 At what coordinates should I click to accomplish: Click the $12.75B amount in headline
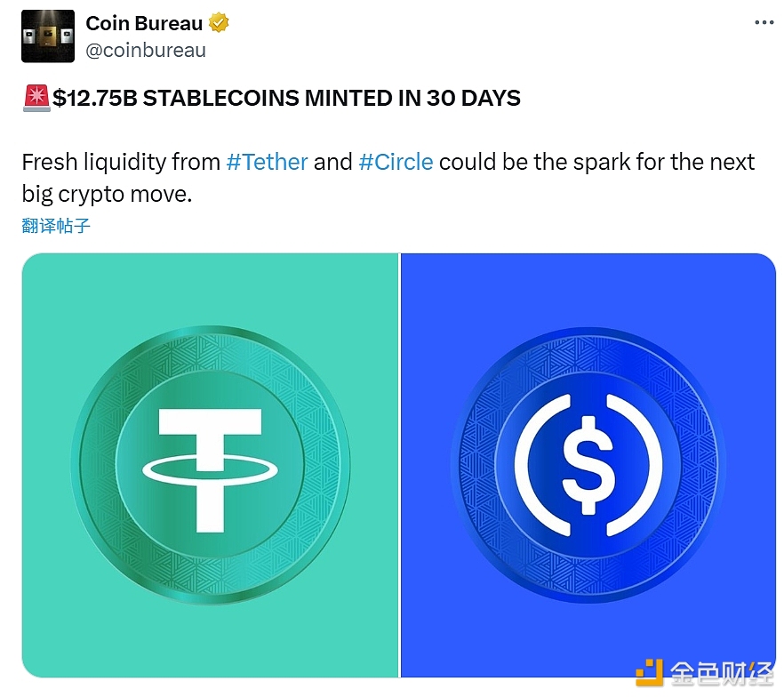click(95, 98)
